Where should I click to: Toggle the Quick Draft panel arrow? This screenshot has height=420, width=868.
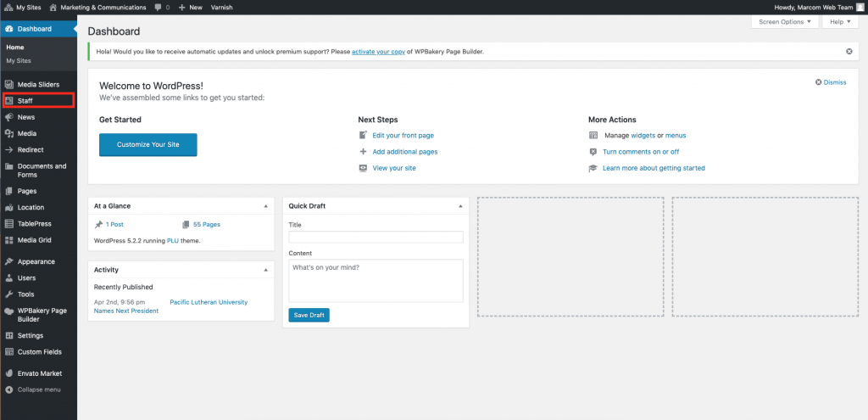pos(460,206)
